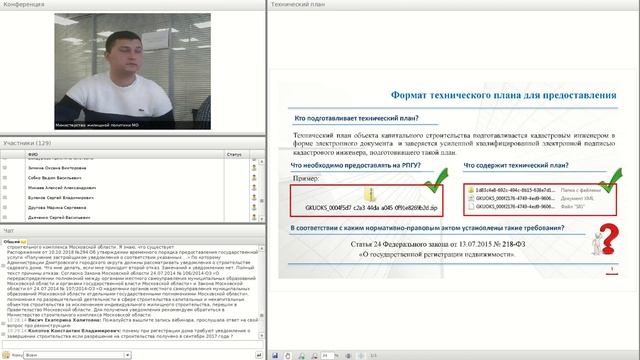Select the hand pan tool in the toolbar
The height and width of the screenshot is (360, 640).
pos(288,356)
